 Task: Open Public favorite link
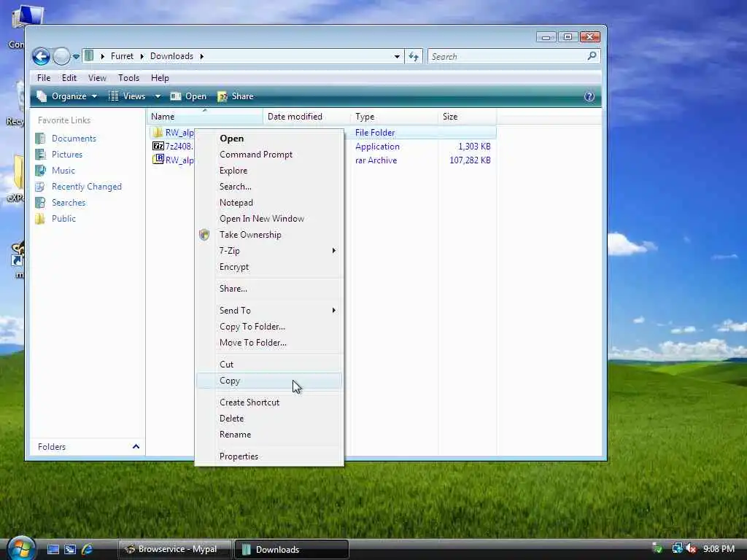point(63,219)
